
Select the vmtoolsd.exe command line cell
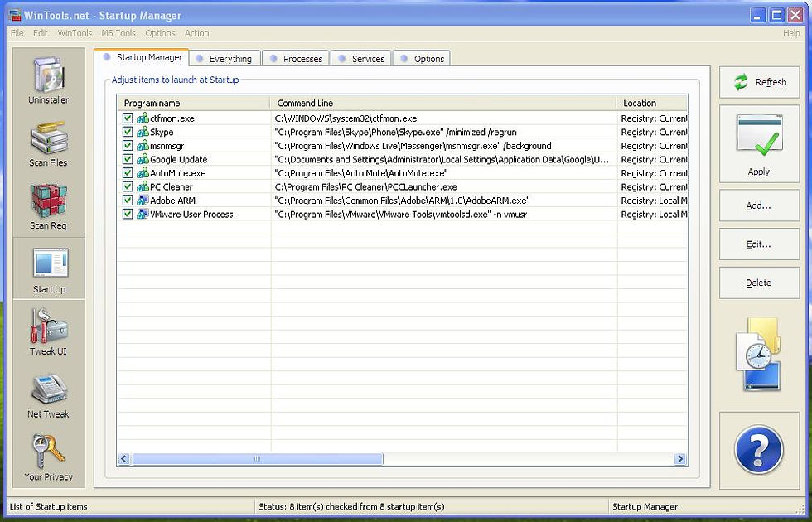(x=401, y=215)
